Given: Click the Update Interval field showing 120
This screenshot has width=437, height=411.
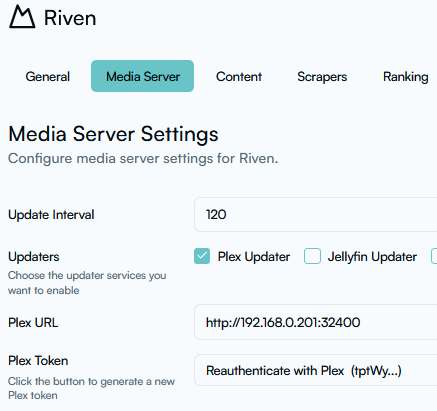Looking at the screenshot, I should point(316,214).
